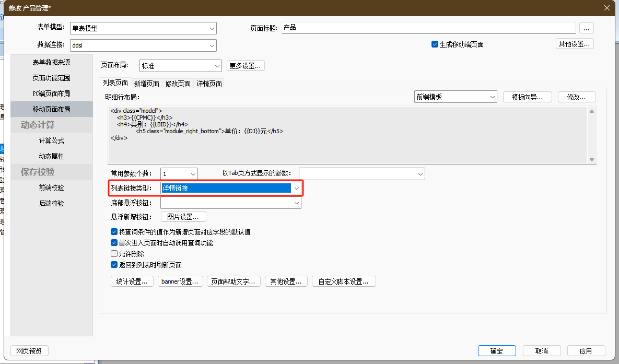This screenshot has width=619, height=364.
Task: Go to PC端页面布局 section
Action: pos(51,94)
